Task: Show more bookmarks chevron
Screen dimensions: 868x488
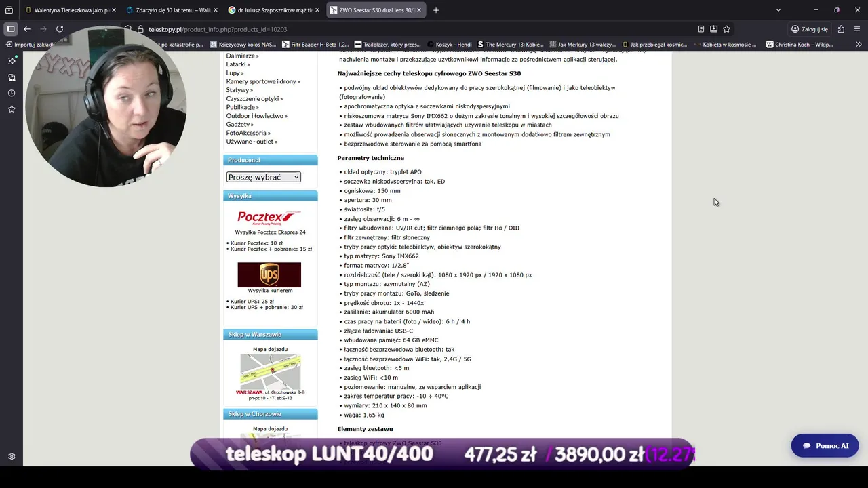Action: coord(859,45)
